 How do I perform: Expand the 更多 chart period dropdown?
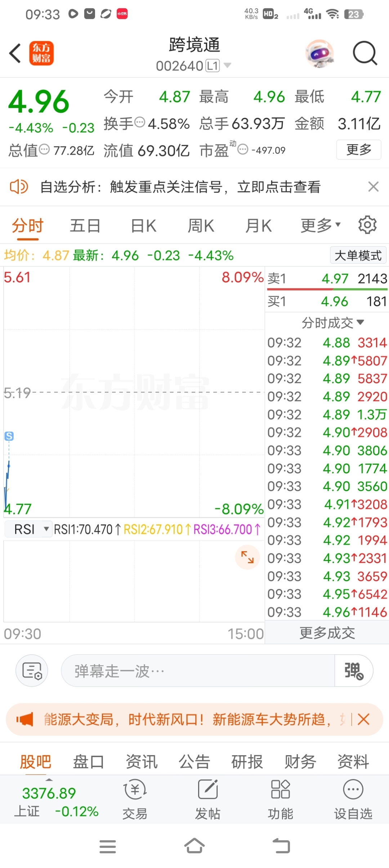[x=321, y=226]
